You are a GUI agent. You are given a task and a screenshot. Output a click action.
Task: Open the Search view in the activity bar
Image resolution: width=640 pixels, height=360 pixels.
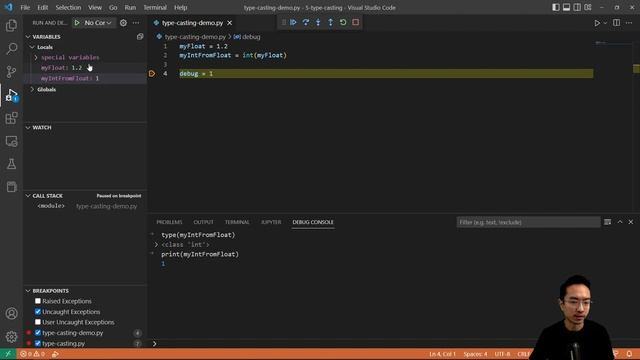pyautogui.click(x=11, y=49)
